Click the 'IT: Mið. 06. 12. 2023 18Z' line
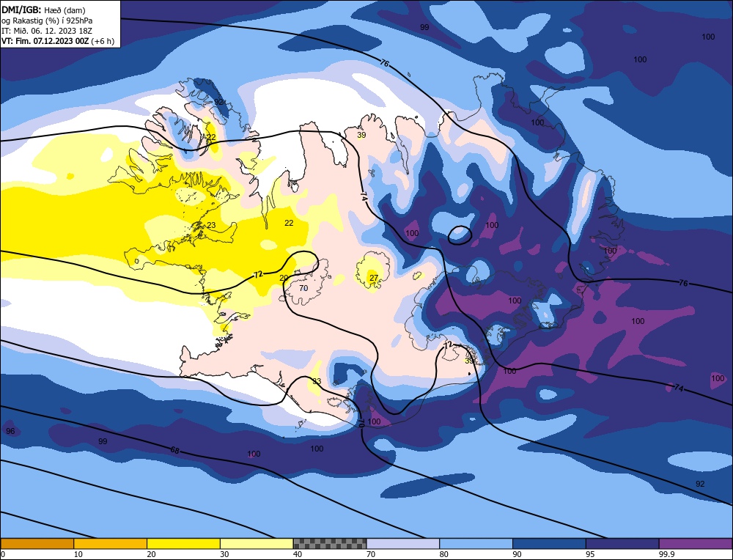 [x=45, y=30]
